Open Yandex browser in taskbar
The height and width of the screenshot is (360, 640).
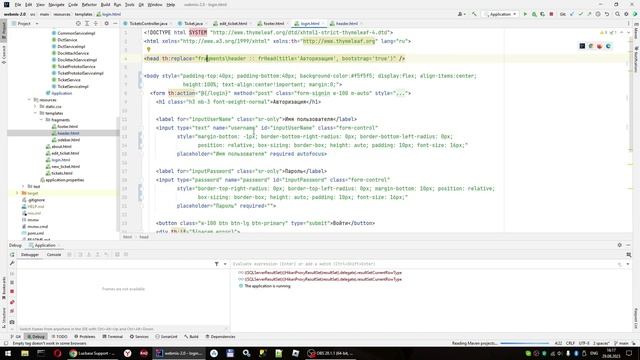(x=128, y=353)
